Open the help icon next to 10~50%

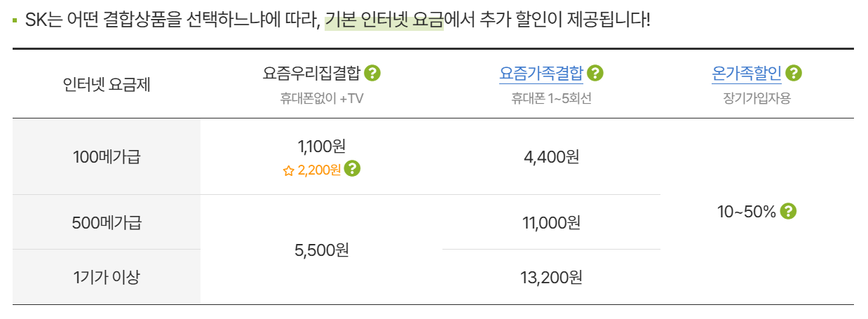[x=789, y=211]
